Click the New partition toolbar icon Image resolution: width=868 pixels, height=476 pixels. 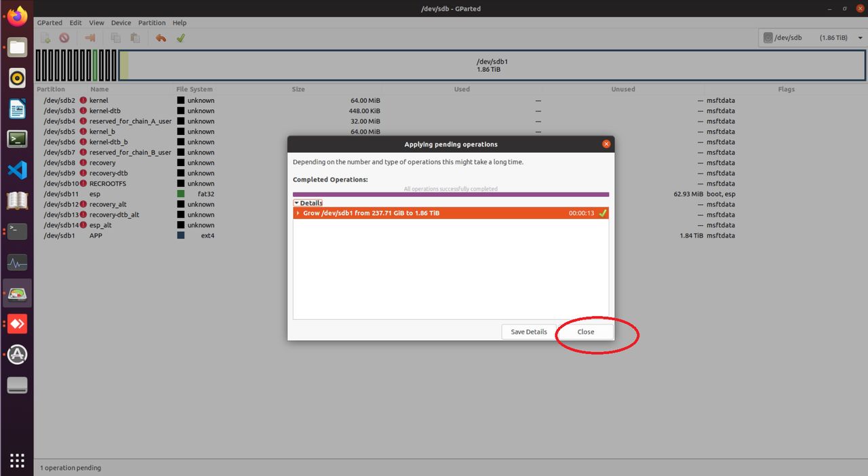[45, 38]
